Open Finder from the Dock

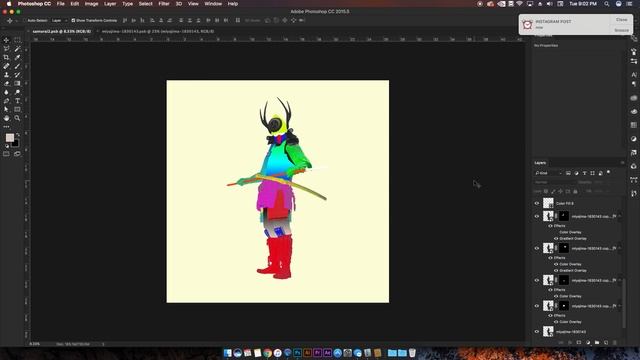click(228, 353)
